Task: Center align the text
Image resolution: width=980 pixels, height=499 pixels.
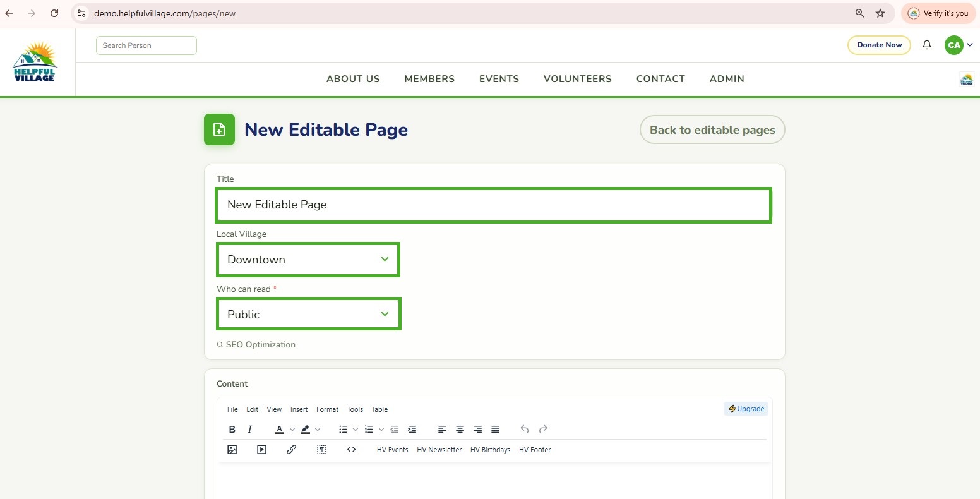Action: (x=460, y=430)
